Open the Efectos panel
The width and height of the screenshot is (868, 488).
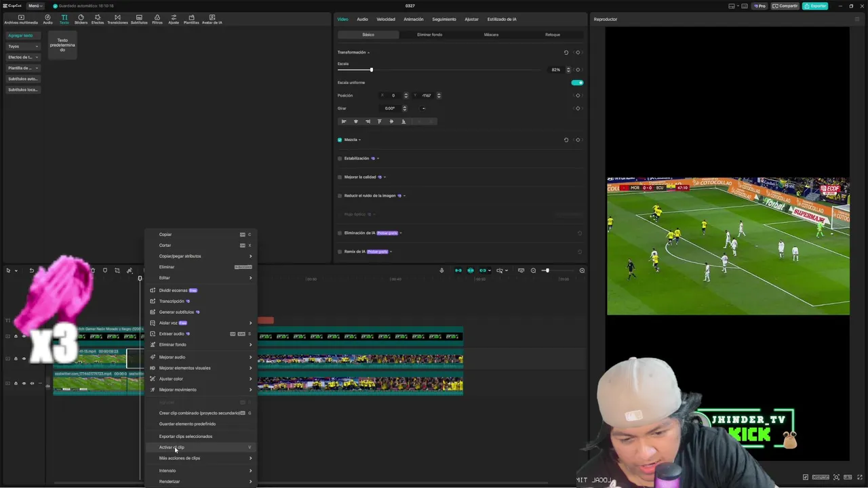(98, 19)
